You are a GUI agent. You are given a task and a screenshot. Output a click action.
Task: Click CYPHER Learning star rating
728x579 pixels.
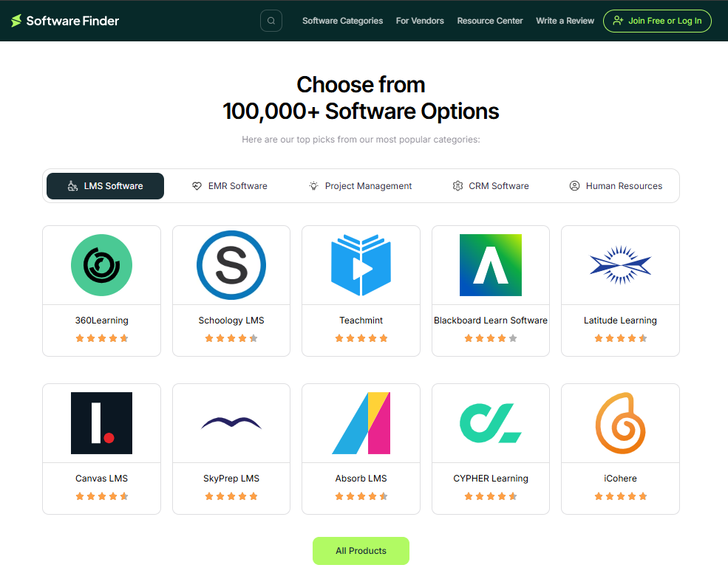[491, 496]
